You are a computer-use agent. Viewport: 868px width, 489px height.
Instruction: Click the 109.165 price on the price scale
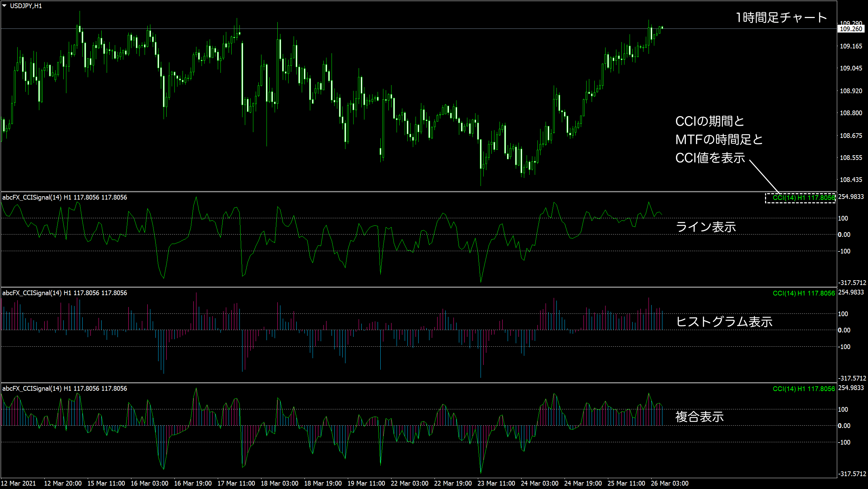pos(851,46)
